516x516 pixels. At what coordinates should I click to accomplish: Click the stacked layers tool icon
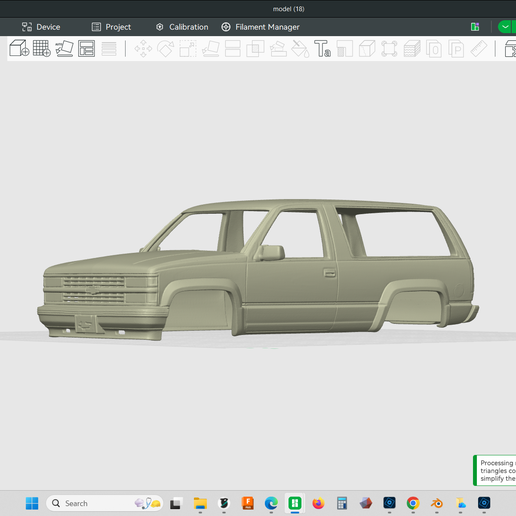412,49
